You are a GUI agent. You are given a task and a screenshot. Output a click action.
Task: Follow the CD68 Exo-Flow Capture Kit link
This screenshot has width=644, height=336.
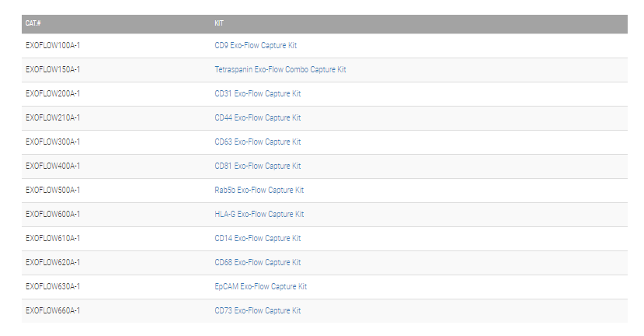(257, 263)
